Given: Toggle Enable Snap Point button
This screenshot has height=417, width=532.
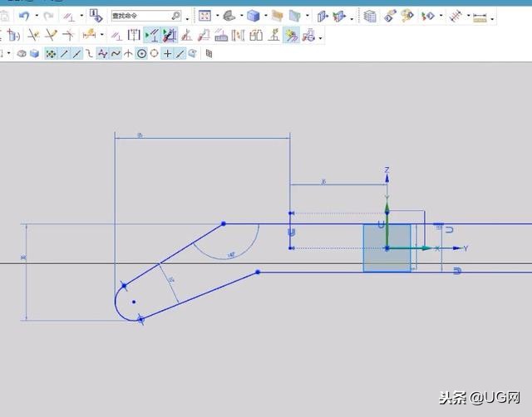Looking at the screenshot, I should [51, 53].
